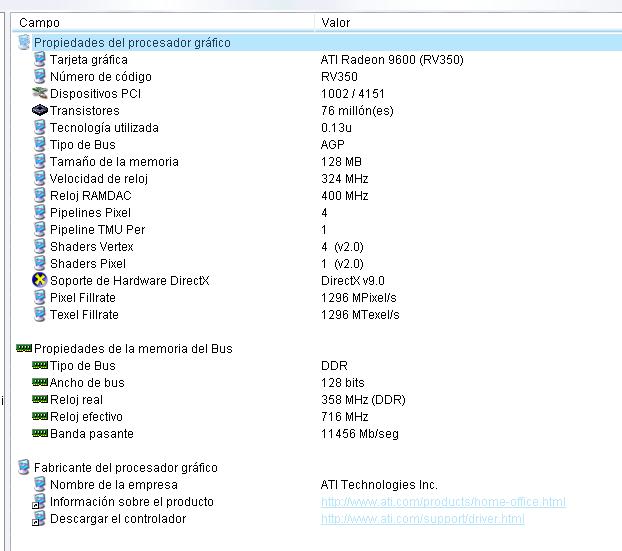
Task: Click the memory icon beside Banda pasante
Action: 40,433
